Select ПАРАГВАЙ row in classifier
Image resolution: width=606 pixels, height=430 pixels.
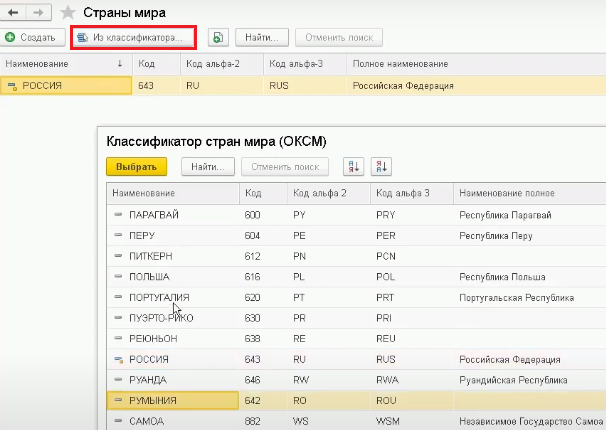pos(356,215)
